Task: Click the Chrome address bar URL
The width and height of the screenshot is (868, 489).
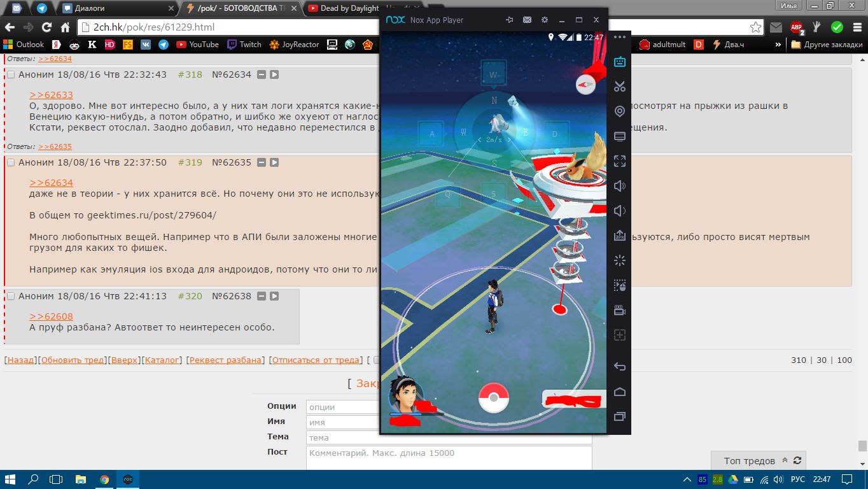Action: [153, 27]
